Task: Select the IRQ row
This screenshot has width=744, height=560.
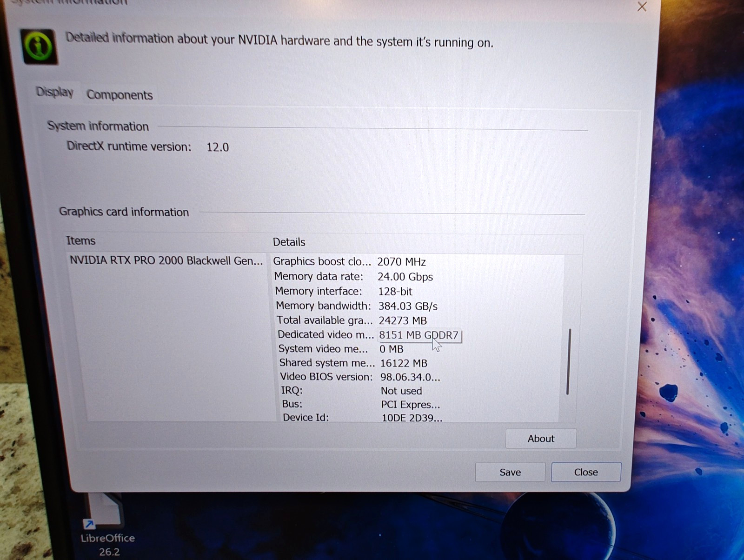Action: [x=351, y=391]
